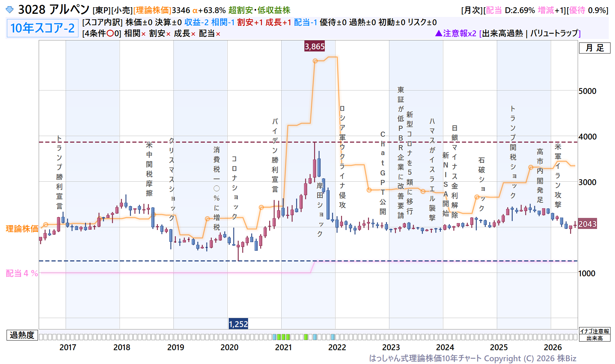Click the 10年スコア-2 score badge
The height and width of the screenshot is (364, 615).
click(x=42, y=28)
